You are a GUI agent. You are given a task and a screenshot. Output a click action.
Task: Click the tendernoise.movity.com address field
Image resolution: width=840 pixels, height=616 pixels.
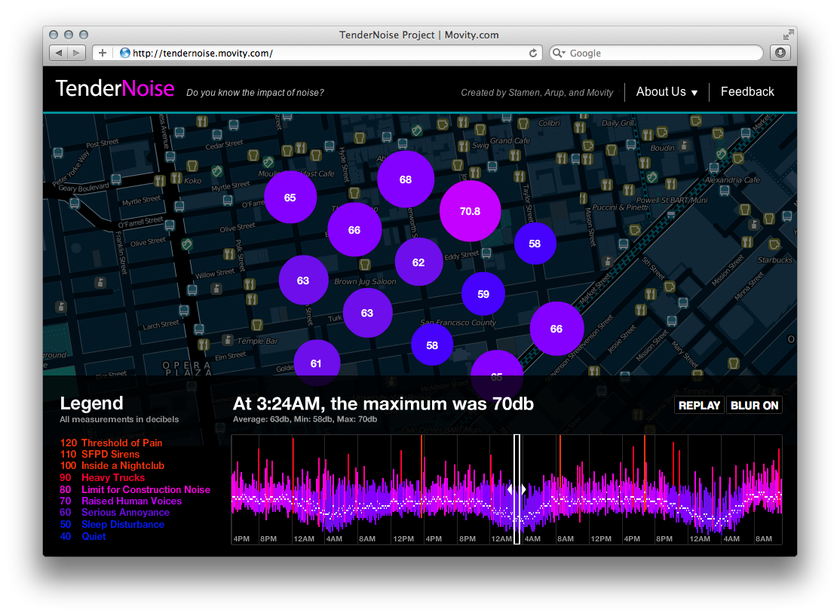[x=324, y=53]
